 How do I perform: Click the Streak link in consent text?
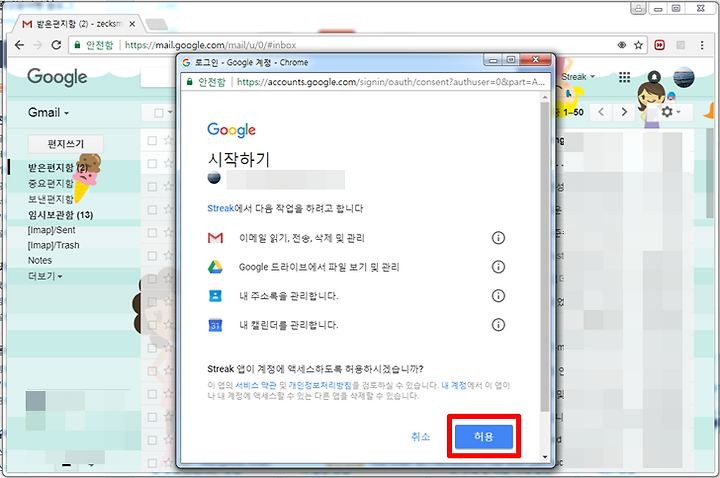tap(220, 208)
